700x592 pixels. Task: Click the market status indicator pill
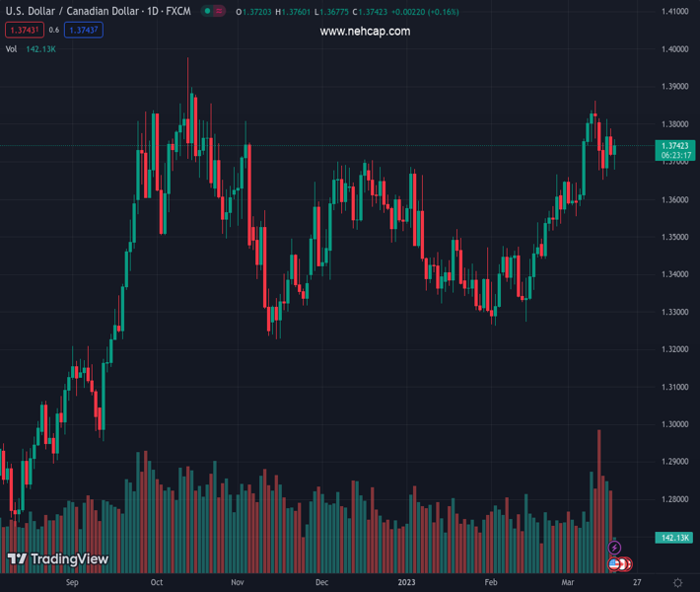tap(212, 12)
